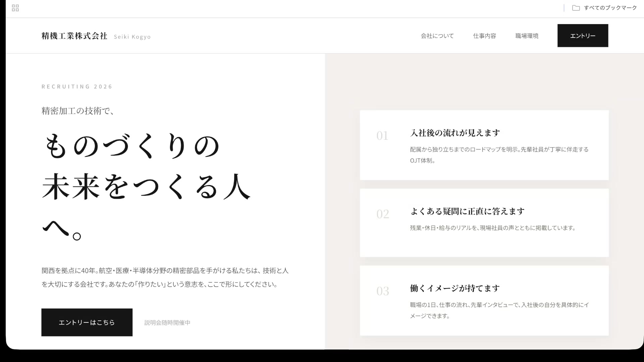Click the number 02 on second card
644x362 pixels.
tap(383, 214)
